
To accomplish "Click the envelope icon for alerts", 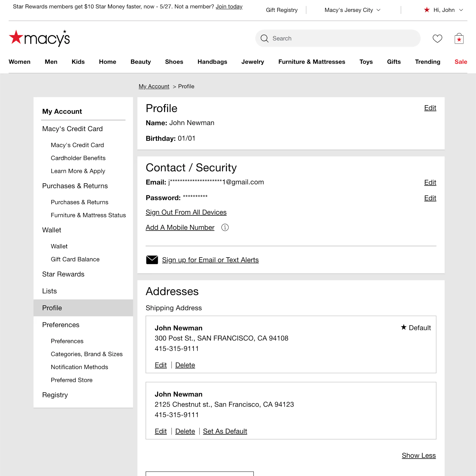I will (152, 260).
